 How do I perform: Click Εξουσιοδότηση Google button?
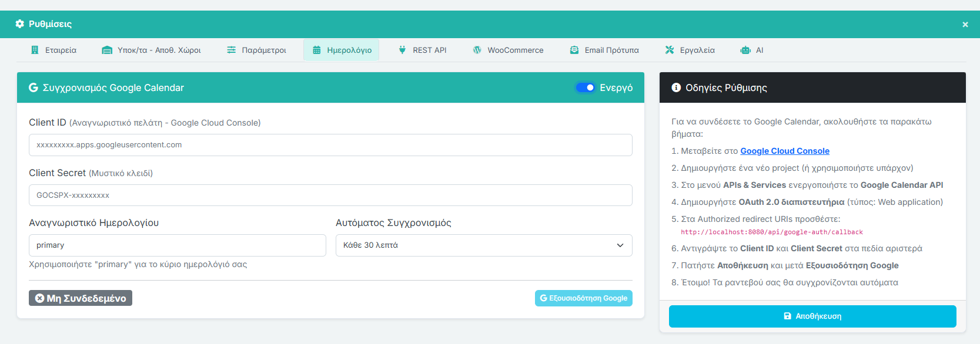584,298
